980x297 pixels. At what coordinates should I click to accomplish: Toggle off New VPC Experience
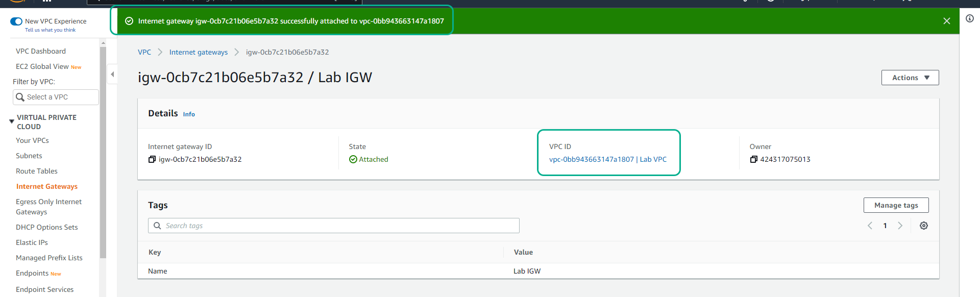click(x=16, y=21)
